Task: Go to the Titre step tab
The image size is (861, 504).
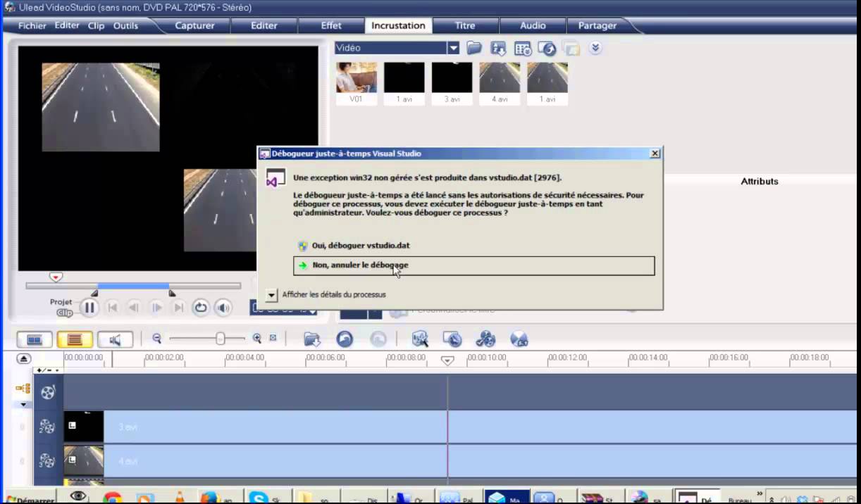Action: click(x=465, y=25)
